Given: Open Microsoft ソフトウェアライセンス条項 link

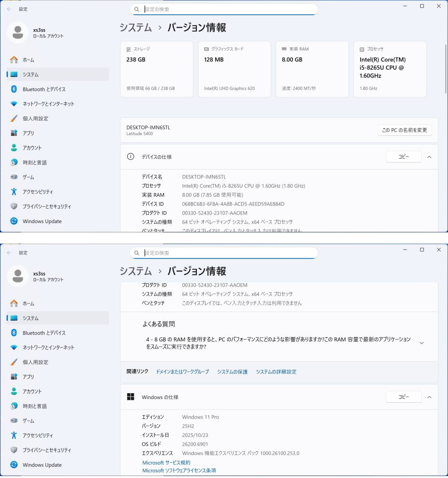Looking at the screenshot, I should pos(179,470).
